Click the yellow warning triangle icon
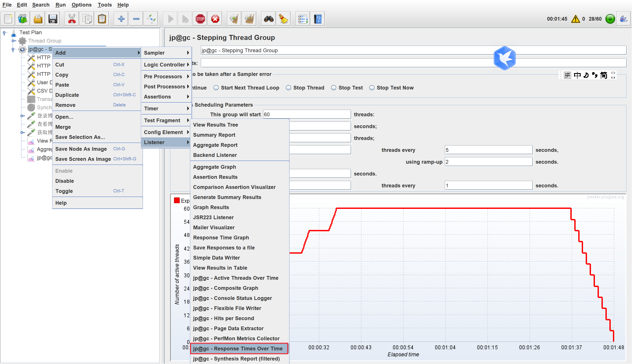 575,19
